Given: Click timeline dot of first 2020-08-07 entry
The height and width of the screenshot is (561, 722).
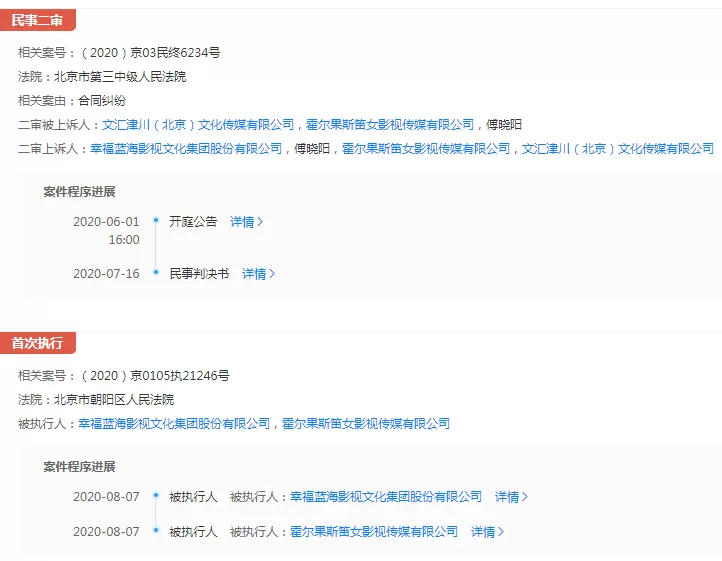Looking at the screenshot, I should [x=156, y=495].
